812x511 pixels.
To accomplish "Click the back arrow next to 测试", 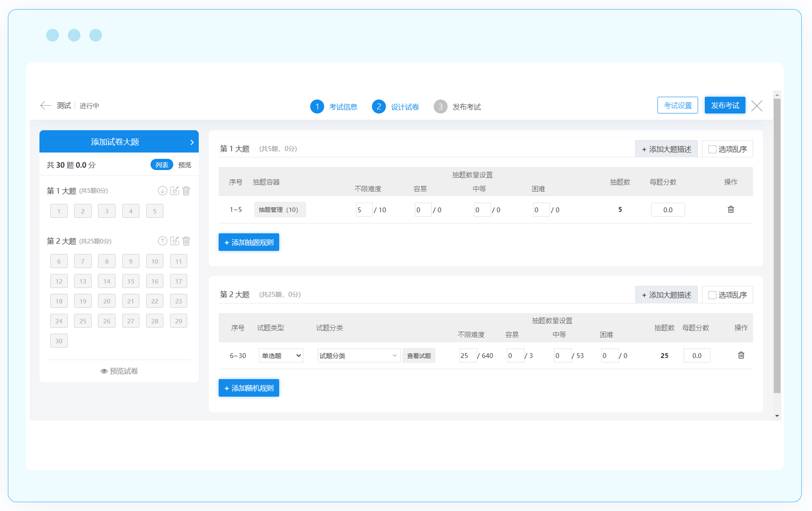I will click(45, 105).
